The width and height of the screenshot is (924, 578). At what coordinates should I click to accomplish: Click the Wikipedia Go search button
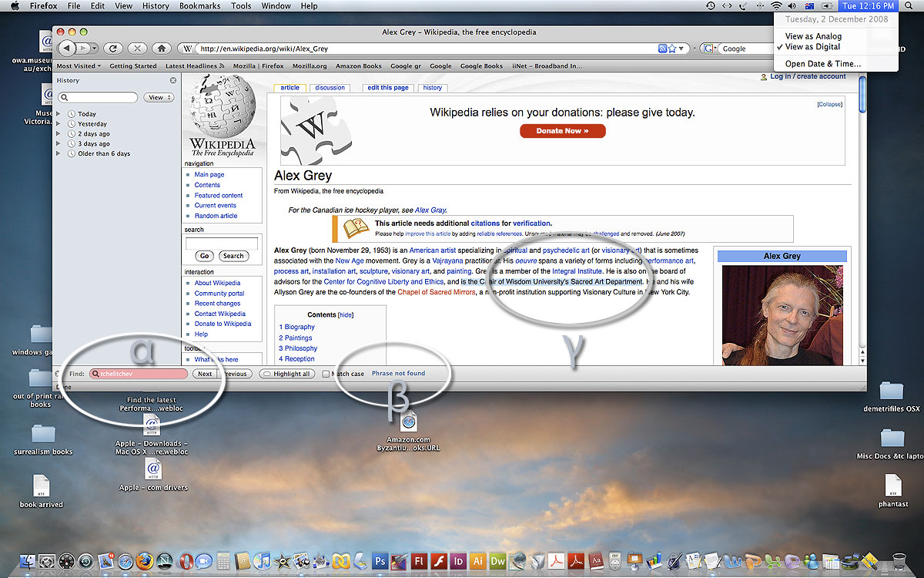[x=204, y=256]
